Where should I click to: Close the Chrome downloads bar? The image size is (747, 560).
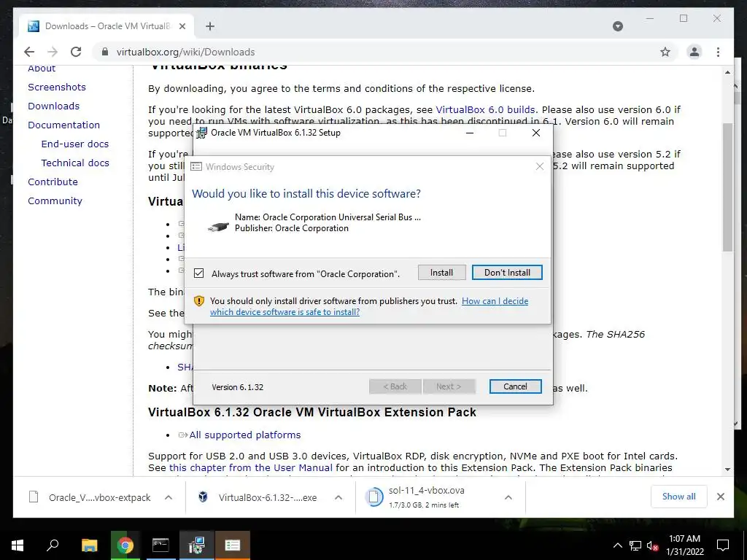point(720,497)
